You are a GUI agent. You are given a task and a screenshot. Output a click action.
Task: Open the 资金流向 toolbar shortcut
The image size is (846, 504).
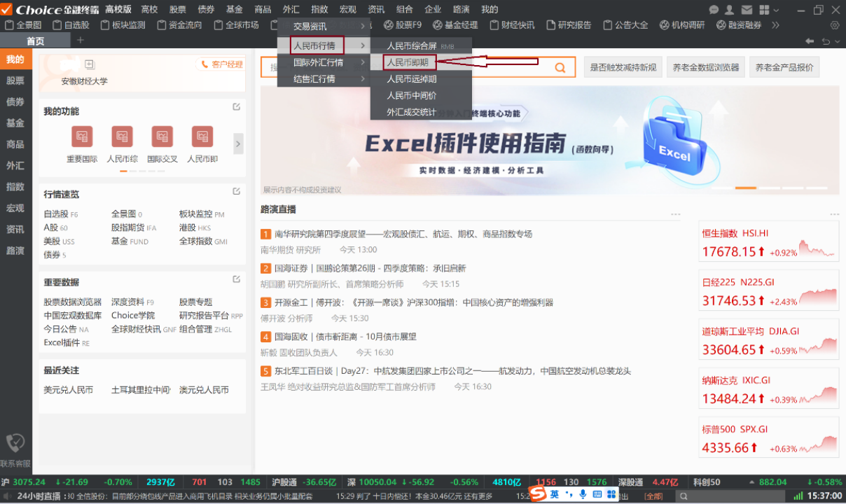[x=179, y=25]
